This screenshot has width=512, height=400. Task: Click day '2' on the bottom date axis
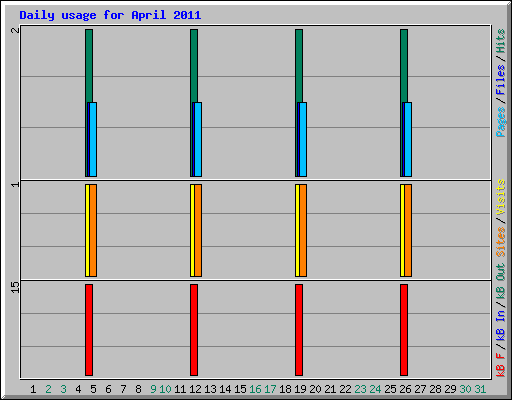[x=48, y=389]
